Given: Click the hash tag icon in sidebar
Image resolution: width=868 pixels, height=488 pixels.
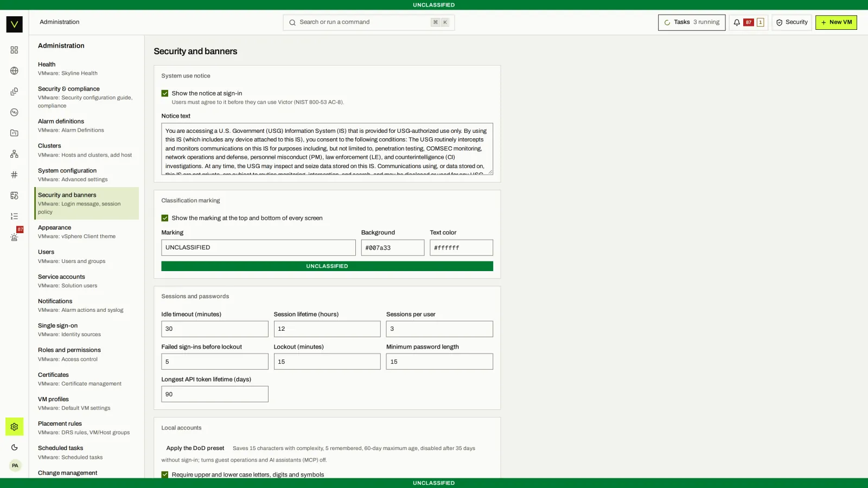Looking at the screenshot, I should 14,175.
